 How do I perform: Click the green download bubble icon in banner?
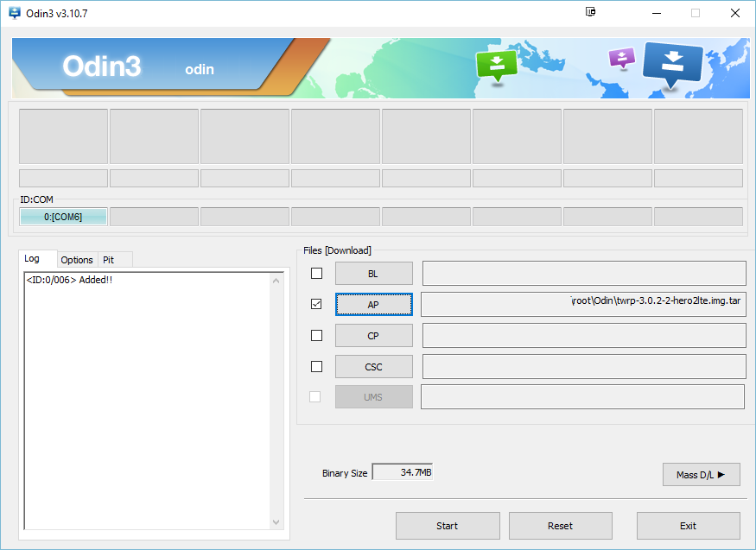coord(497,66)
